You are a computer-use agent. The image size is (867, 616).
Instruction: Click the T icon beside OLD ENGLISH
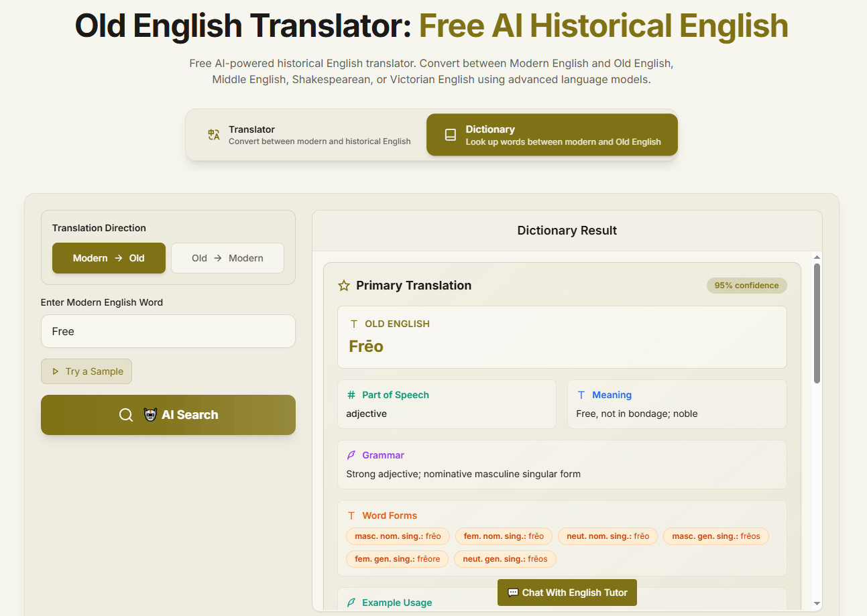354,324
